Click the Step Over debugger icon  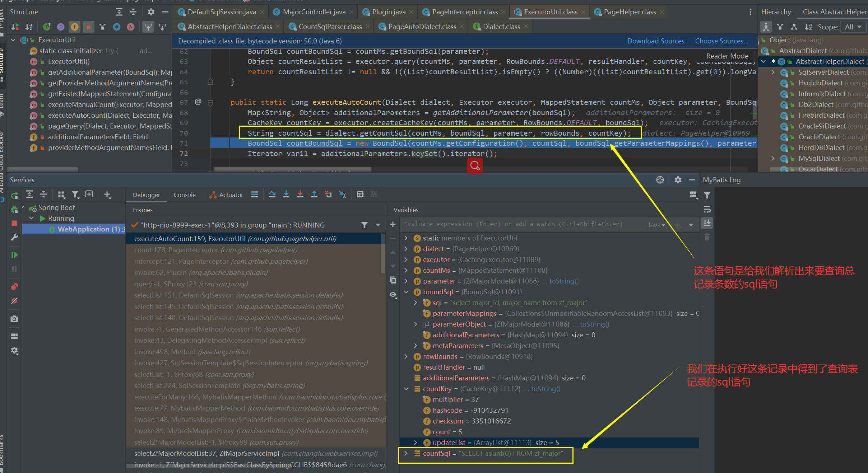pyautogui.click(x=272, y=195)
